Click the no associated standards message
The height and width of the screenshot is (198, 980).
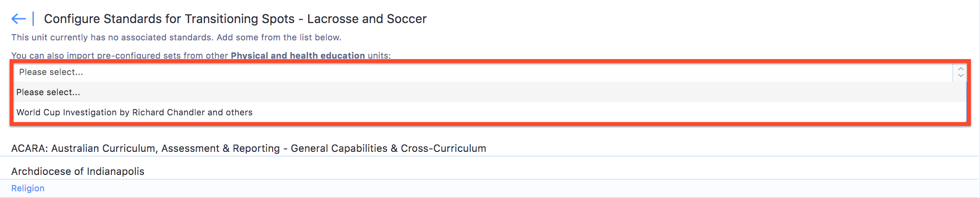coord(112,37)
